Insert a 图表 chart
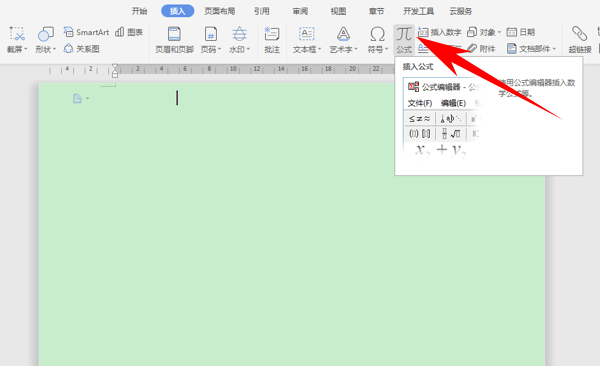The height and width of the screenshot is (367, 600). coord(129,32)
